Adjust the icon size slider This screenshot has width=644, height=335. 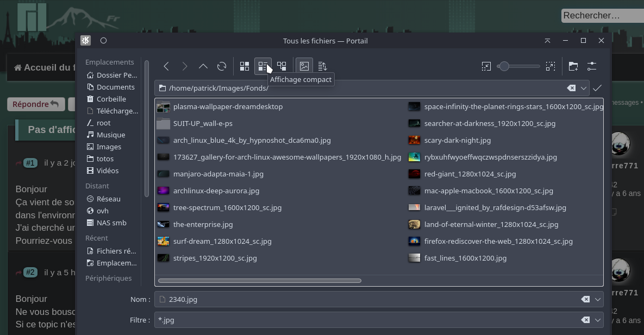(x=518, y=66)
